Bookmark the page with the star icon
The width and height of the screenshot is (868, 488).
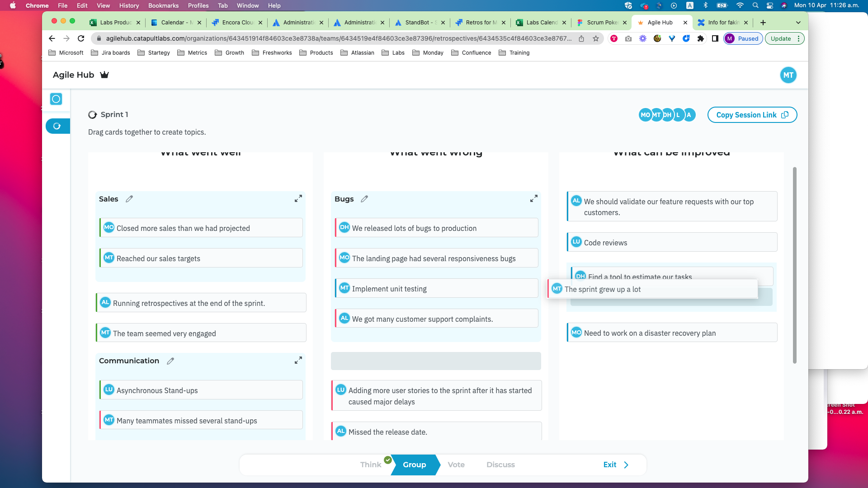pyautogui.click(x=595, y=38)
